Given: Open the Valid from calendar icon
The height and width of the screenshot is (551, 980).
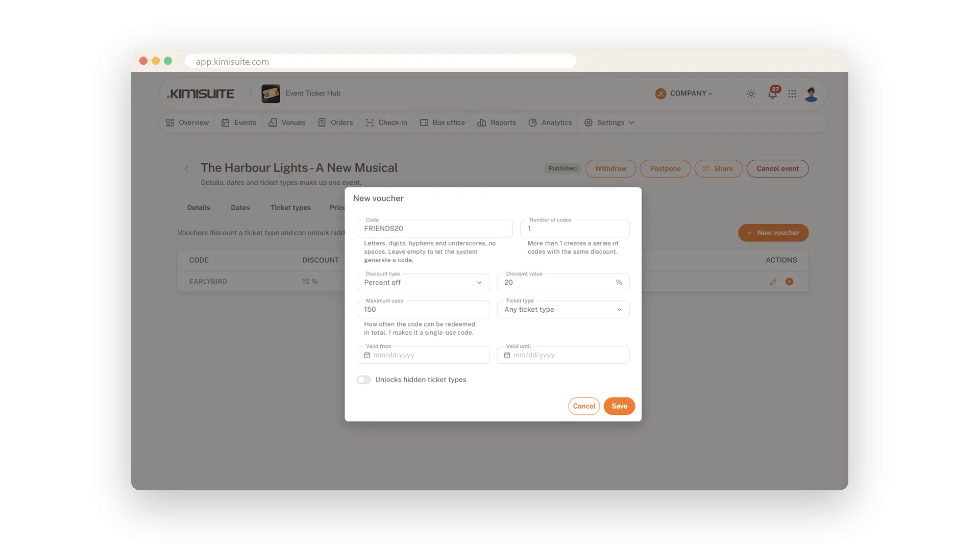Looking at the screenshot, I should [x=367, y=355].
